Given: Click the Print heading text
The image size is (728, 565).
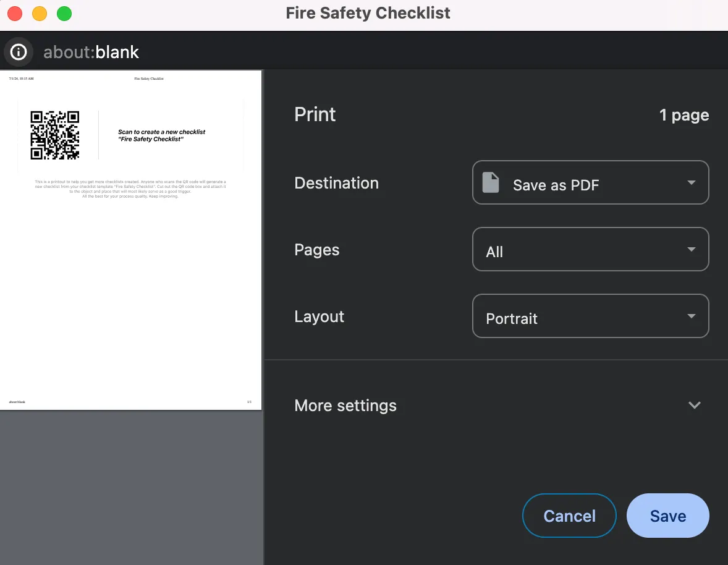Looking at the screenshot, I should [315, 115].
